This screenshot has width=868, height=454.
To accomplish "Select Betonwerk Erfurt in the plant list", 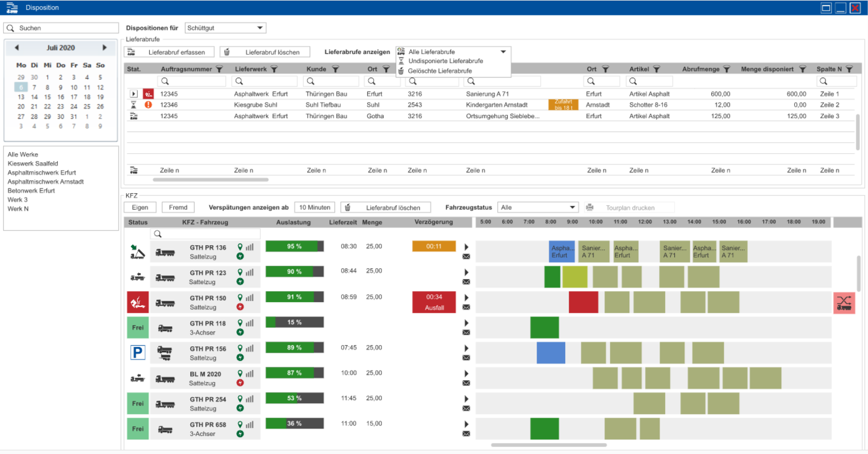I will coord(31,191).
